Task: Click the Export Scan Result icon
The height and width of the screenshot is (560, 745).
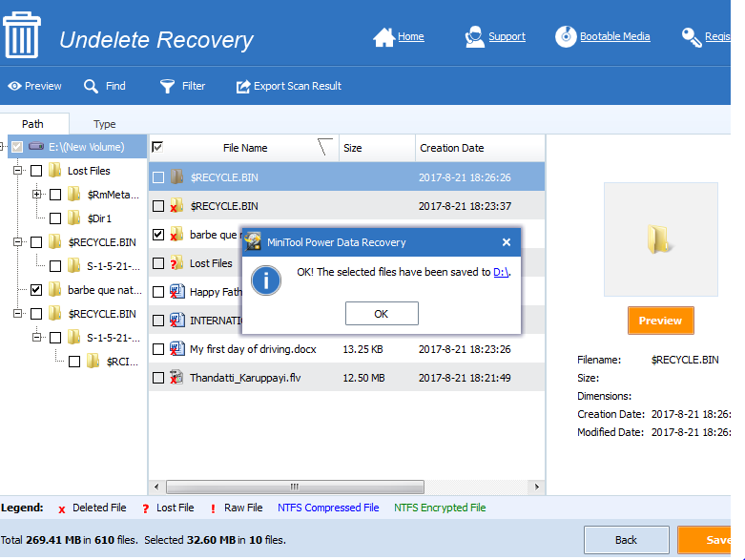Action: coord(243,87)
